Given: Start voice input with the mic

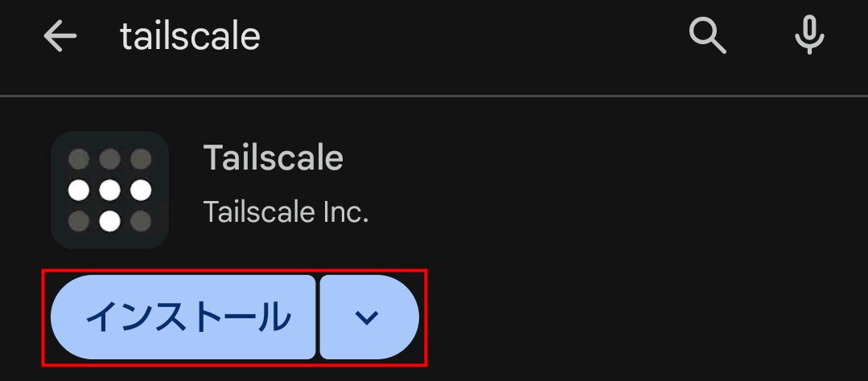Looking at the screenshot, I should [809, 36].
